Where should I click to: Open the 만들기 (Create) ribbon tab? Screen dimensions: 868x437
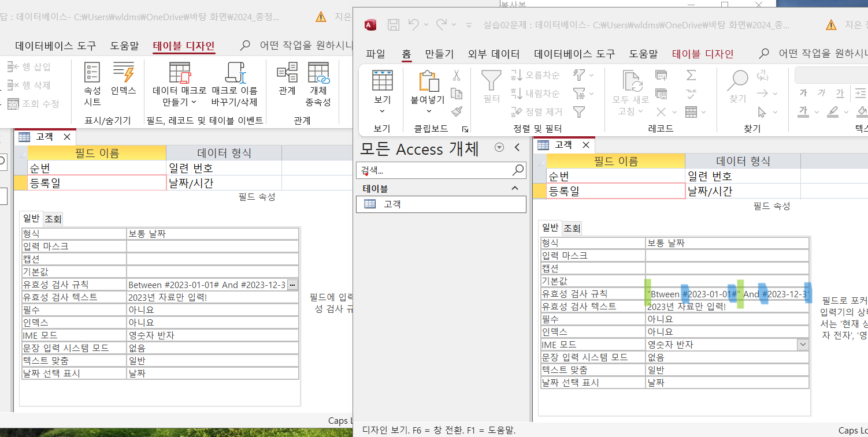tap(439, 54)
